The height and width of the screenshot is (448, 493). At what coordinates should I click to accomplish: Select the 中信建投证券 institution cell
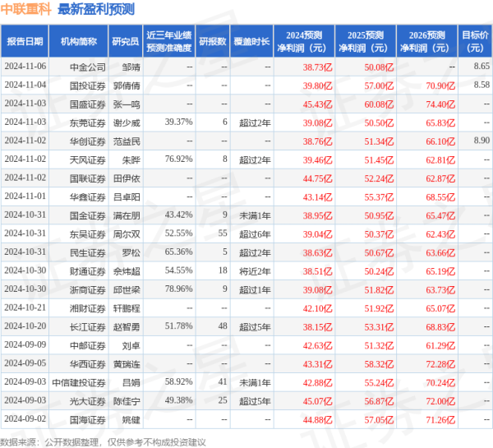pyautogui.click(x=79, y=382)
